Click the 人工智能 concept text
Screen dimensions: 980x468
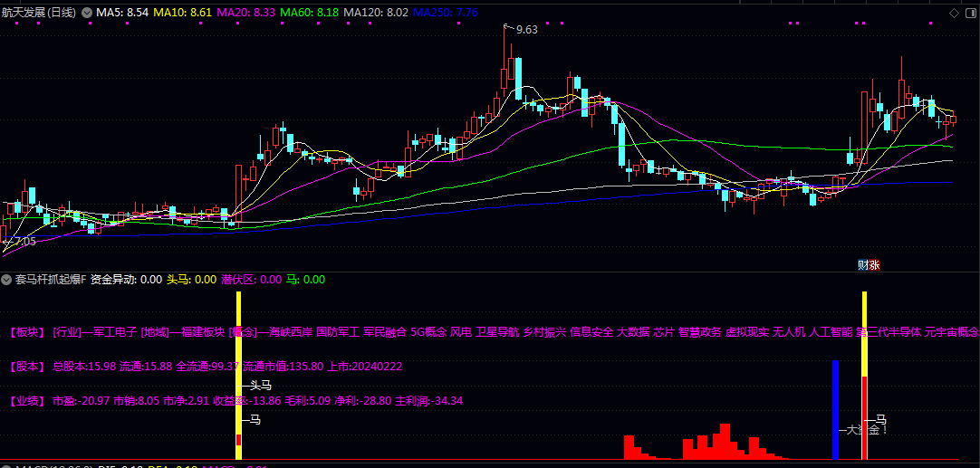(x=831, y=332)
